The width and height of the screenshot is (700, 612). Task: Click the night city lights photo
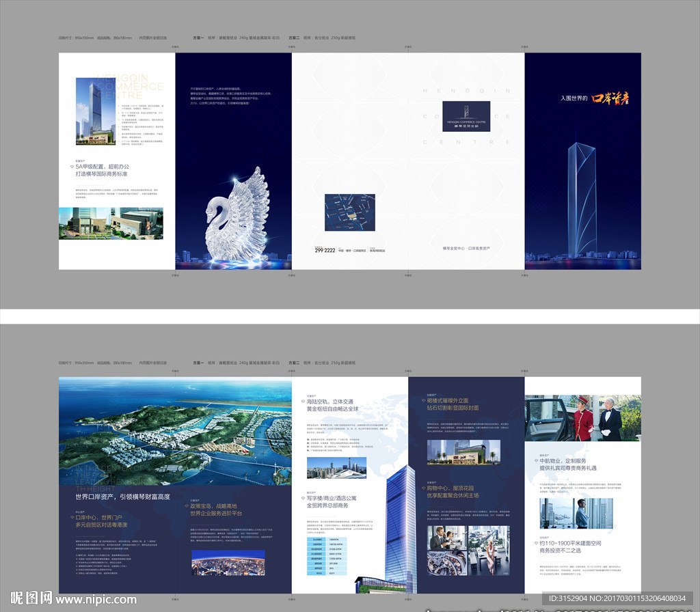(228, 563)
